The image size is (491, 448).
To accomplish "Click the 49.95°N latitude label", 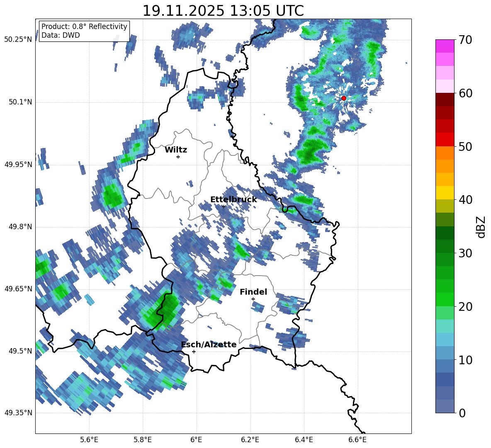I will tap(18, 164).
